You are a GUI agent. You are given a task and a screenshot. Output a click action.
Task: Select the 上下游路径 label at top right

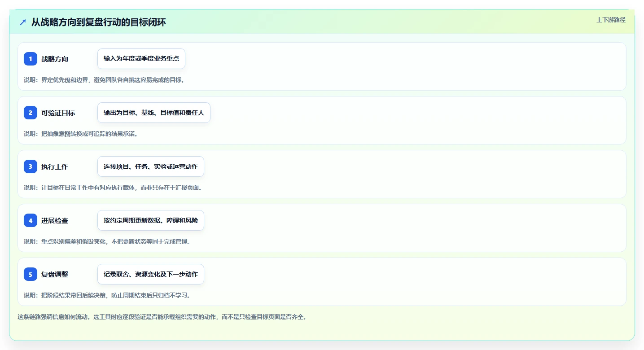pos(611,20)
